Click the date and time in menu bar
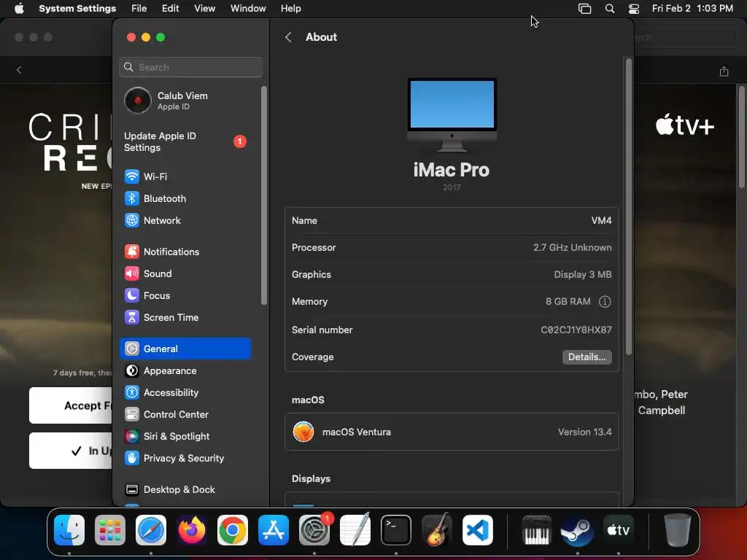The height and width of the screenshot is (560, 747). [x=692, y=9]
